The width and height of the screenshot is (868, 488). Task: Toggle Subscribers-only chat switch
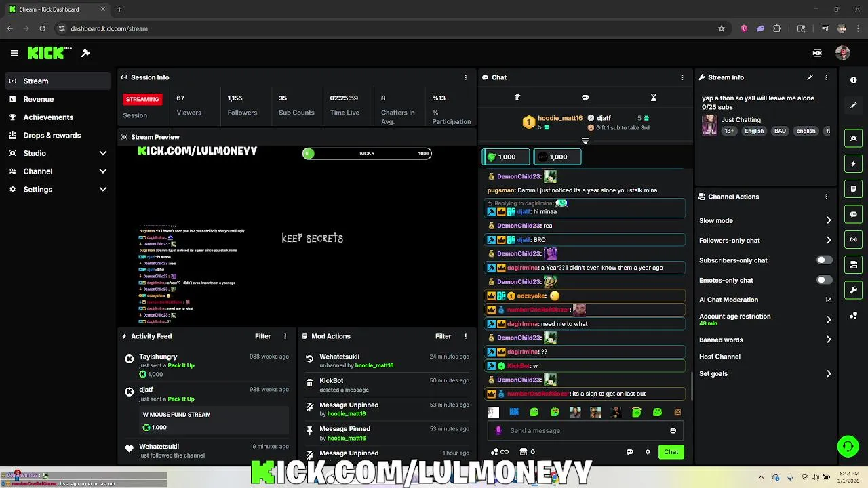coord(824,260)
